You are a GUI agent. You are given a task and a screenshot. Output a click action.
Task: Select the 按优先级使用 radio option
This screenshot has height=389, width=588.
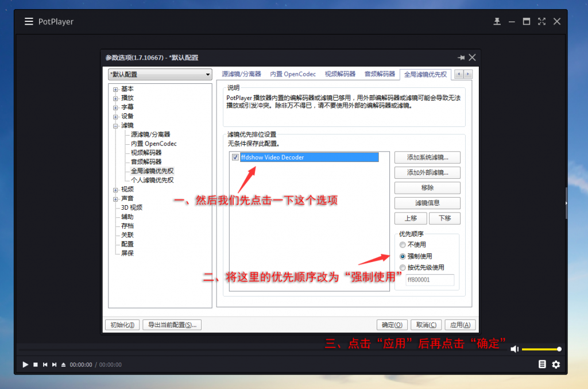(x=403, y=267)
